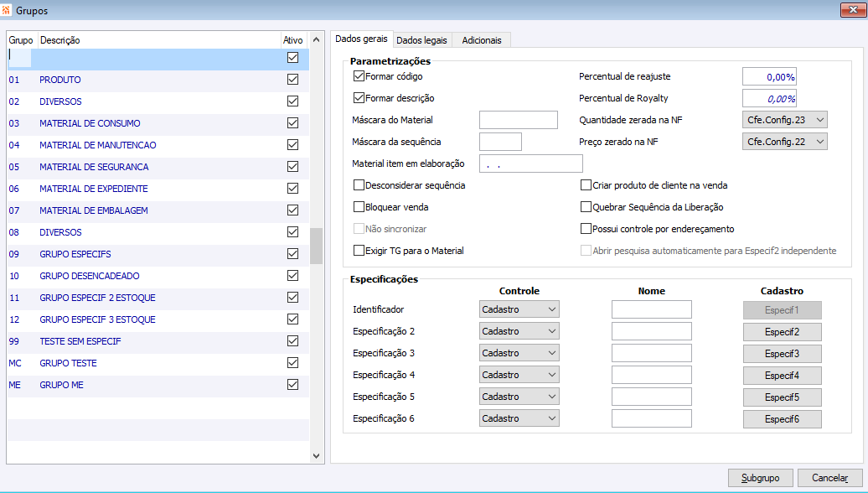Enable Criar produto de cliente na venda
The width and height of the screenshot is (868, 493).
coord(586,185)
